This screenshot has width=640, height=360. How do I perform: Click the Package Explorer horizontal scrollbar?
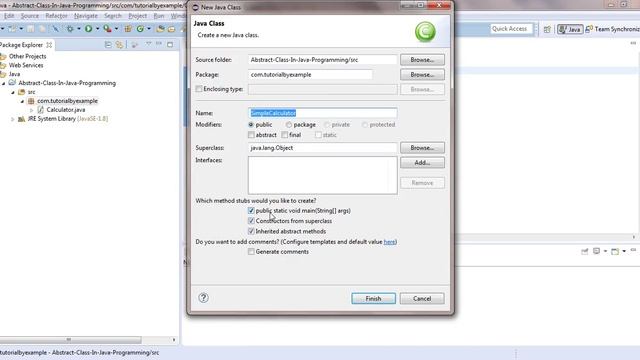[x=70, y=340]
